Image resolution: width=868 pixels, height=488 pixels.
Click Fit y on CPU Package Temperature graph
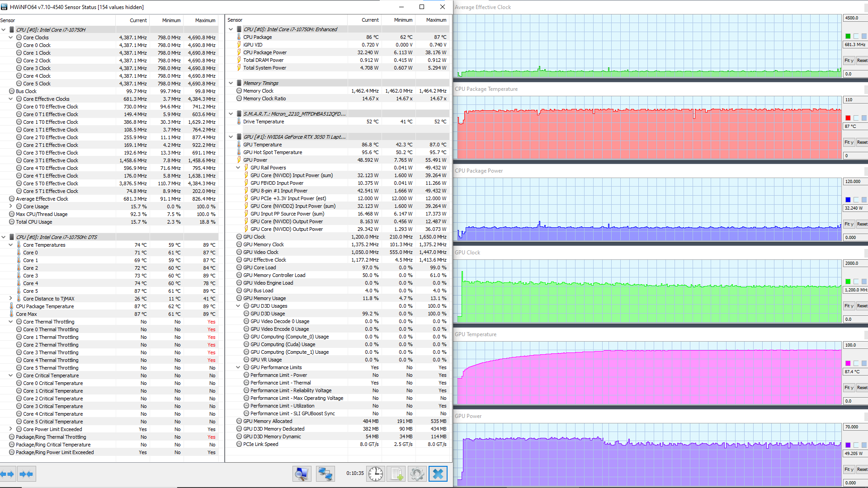(x=849, y=142)
